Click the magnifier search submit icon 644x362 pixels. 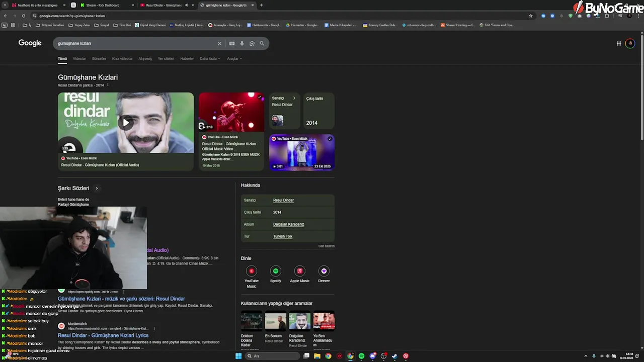coord(262,43)
